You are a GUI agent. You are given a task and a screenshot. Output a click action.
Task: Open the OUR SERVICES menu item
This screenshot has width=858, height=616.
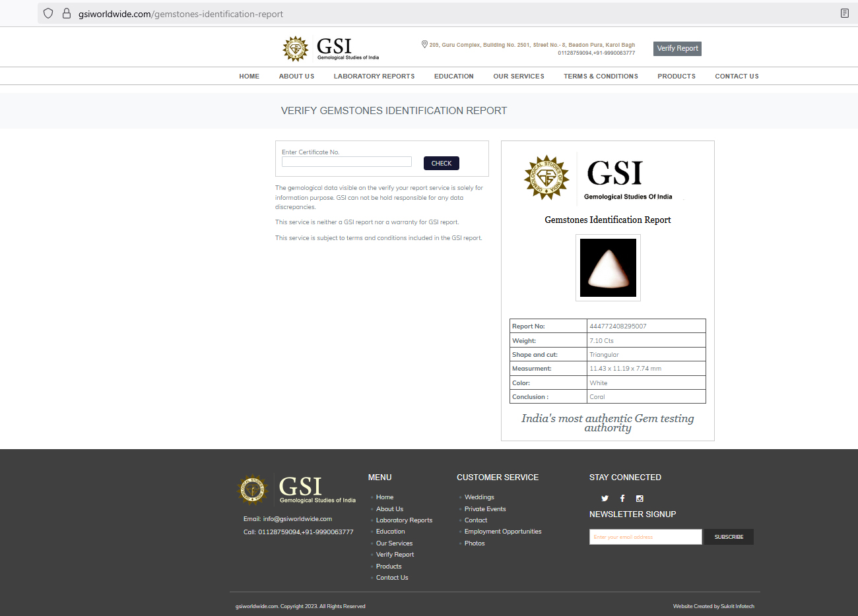(x=519, y=77)
